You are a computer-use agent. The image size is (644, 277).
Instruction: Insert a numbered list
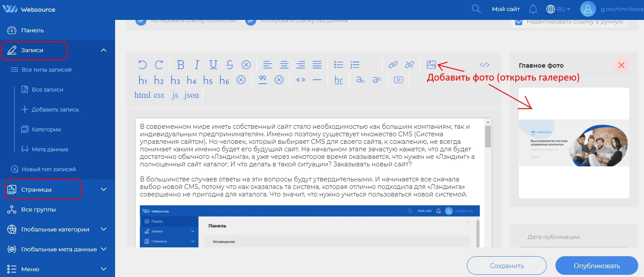tap(355, 65)
